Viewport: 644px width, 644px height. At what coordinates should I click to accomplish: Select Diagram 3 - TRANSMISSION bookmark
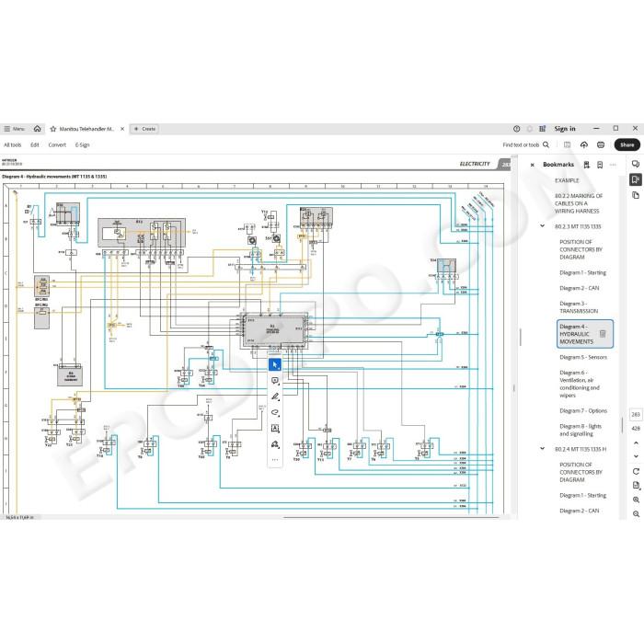coord(579,307)
